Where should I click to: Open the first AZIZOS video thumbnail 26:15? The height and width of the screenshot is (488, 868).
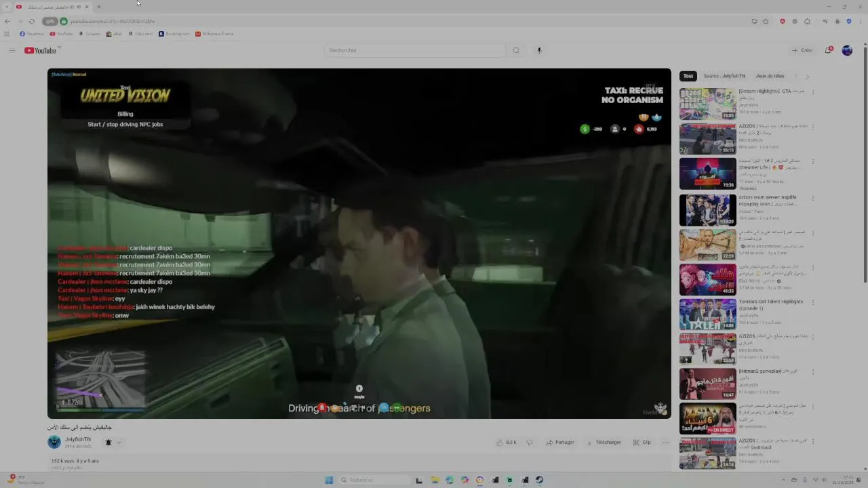click(x=707, y=138)
